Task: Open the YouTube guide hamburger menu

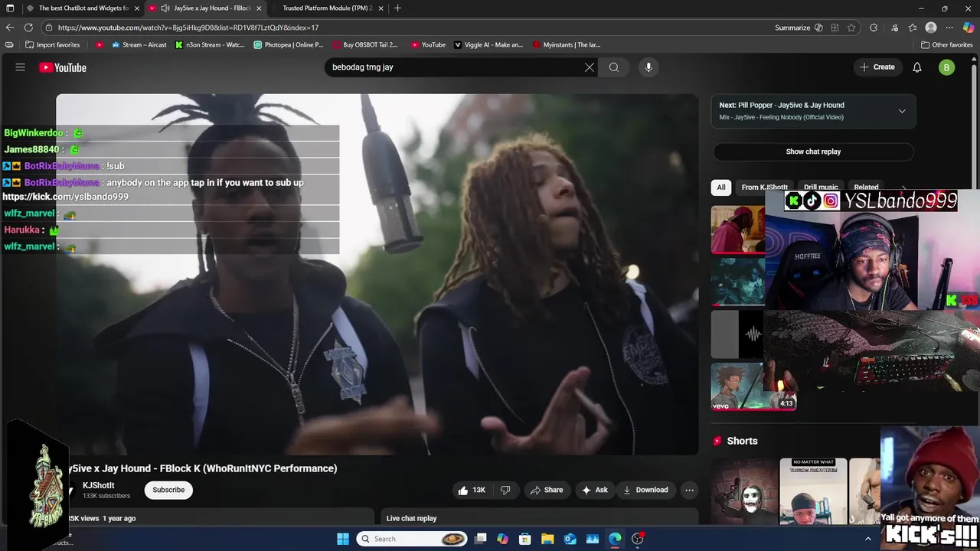Action: [21, 67]
